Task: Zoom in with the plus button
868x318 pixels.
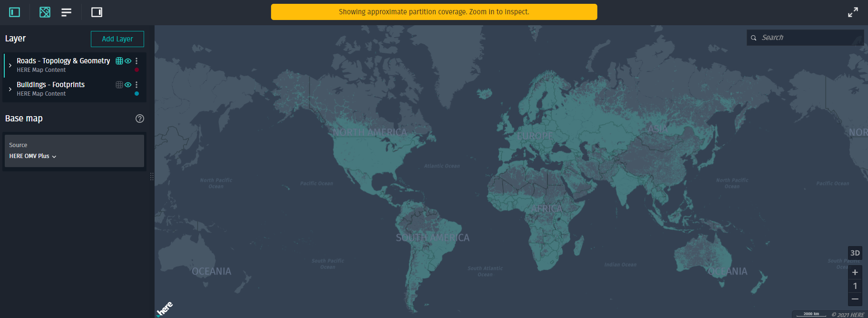Action: [855, 272]
